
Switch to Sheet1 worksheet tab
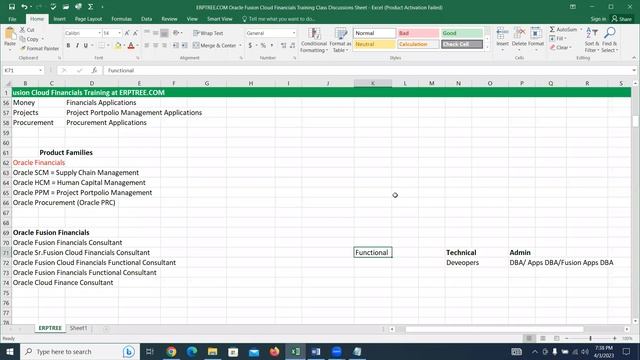(78, 328)
